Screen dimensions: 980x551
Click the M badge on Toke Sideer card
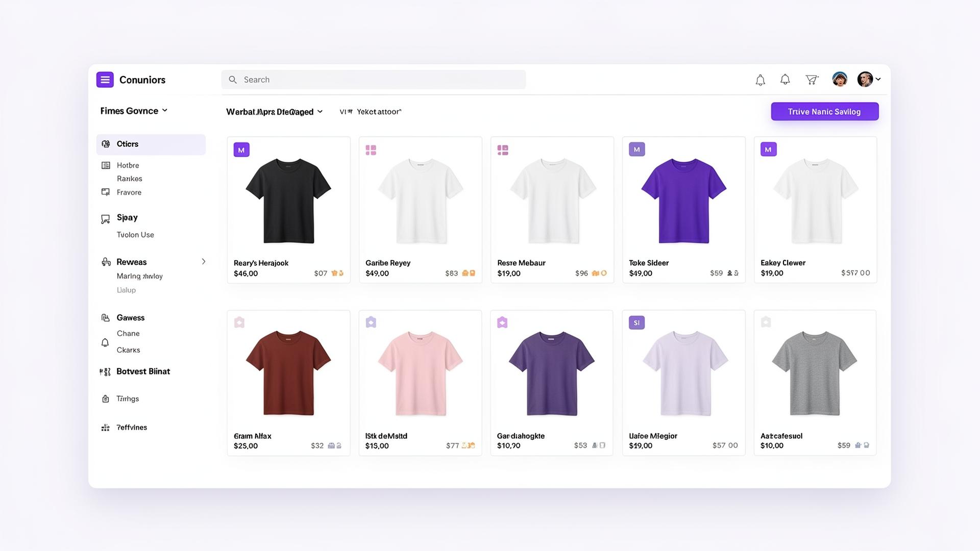point(636,149)
